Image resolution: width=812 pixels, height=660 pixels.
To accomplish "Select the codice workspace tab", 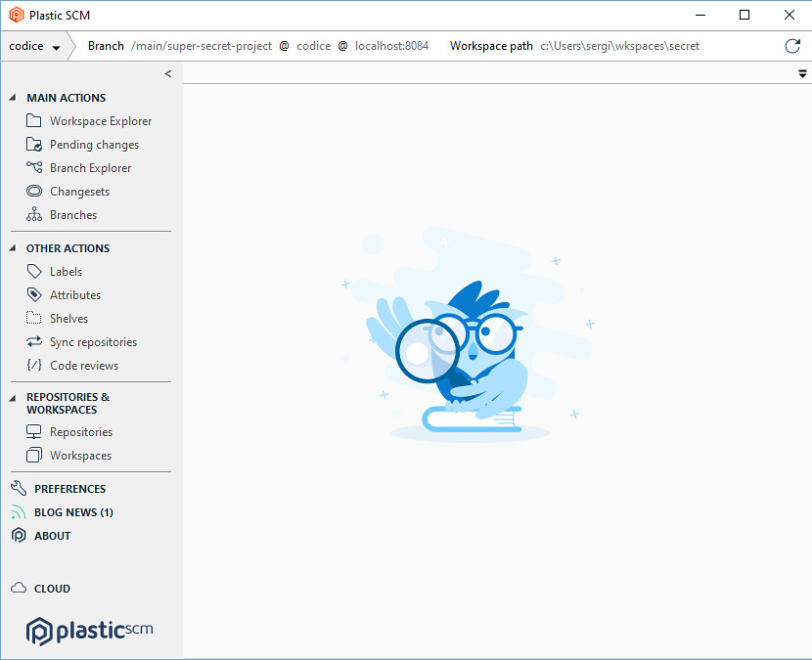I will pos(26,45).
